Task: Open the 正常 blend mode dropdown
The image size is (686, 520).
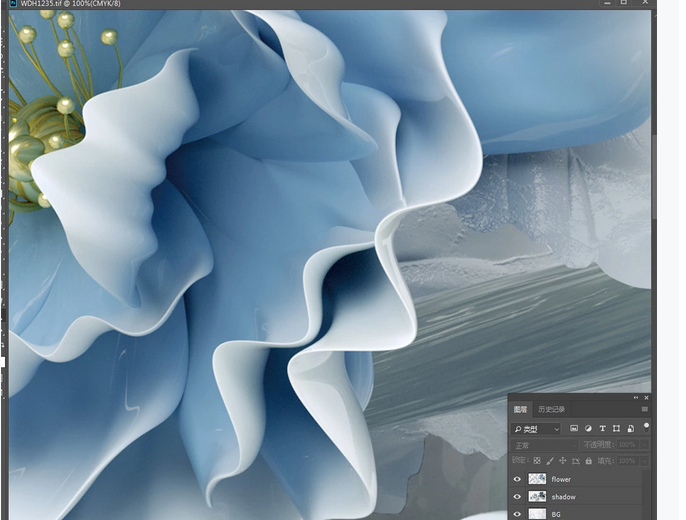Action: pos(544,444)
